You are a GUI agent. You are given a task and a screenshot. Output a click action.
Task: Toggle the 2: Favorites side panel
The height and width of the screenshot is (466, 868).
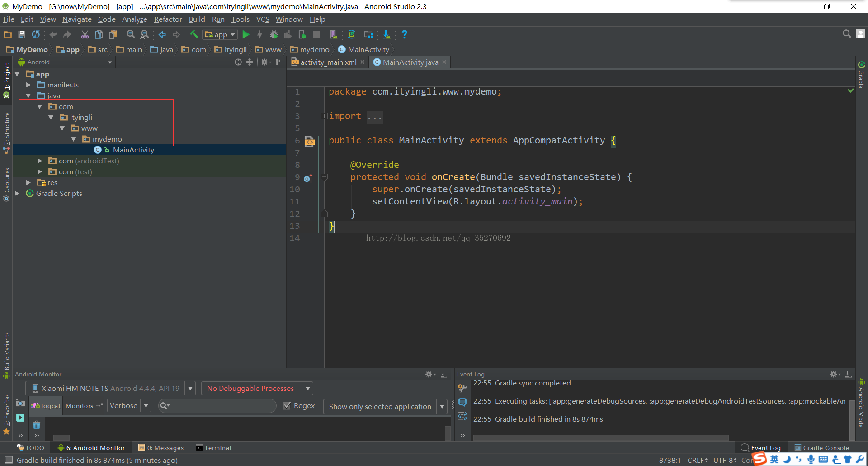6,414
